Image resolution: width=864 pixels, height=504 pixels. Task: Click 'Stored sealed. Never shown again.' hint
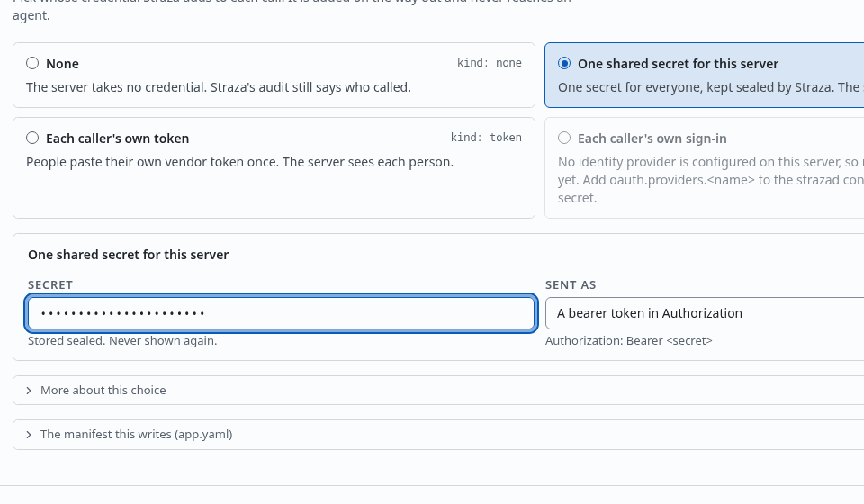pos(122,340)
